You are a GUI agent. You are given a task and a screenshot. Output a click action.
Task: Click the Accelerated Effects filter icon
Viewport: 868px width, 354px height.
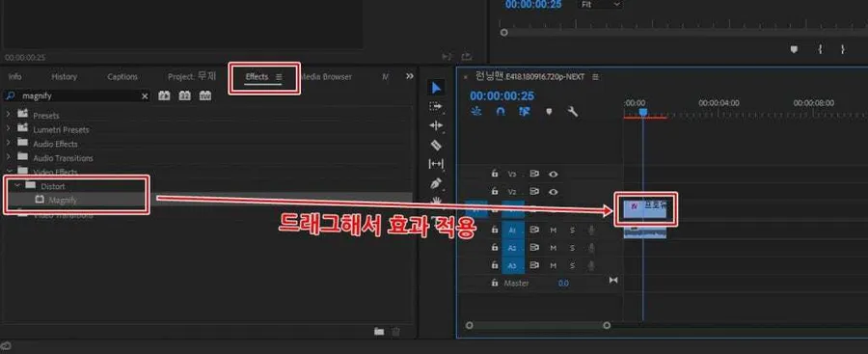click(164, 95)
